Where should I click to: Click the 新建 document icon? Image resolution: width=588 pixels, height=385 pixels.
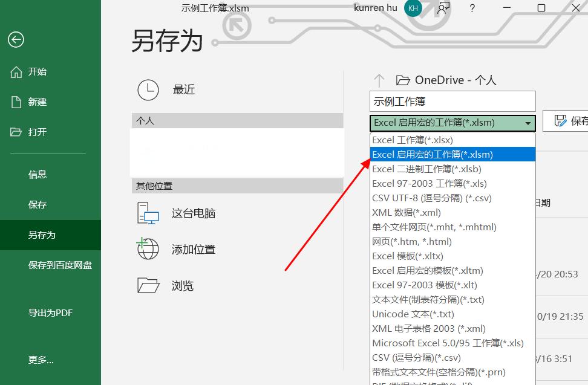pos(16,102)
